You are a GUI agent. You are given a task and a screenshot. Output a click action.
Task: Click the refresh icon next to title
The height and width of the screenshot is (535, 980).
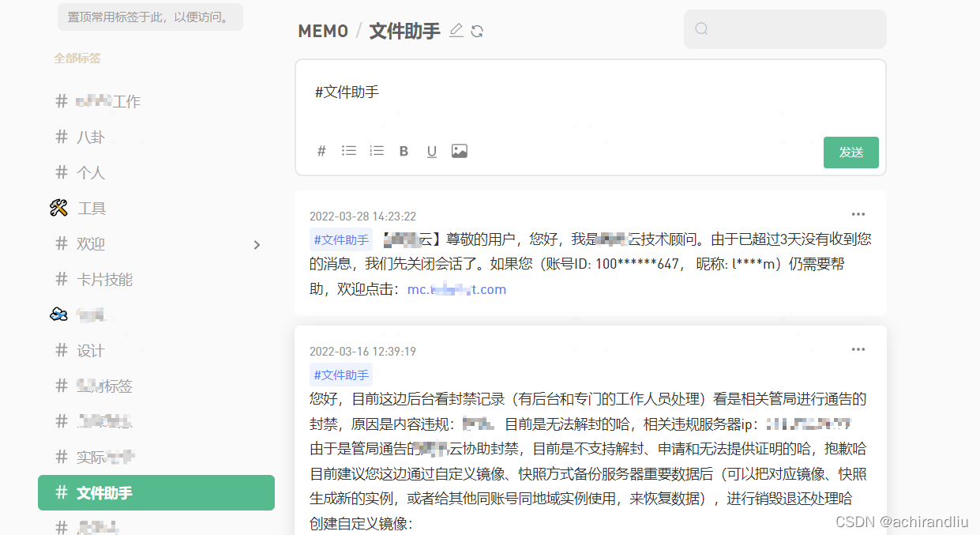pos(477,31)
